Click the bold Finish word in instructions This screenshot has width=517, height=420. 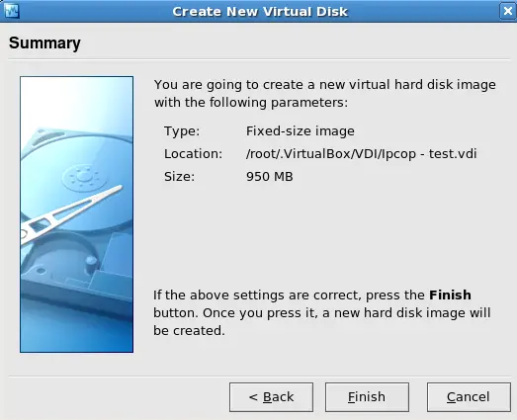(450, 294)
